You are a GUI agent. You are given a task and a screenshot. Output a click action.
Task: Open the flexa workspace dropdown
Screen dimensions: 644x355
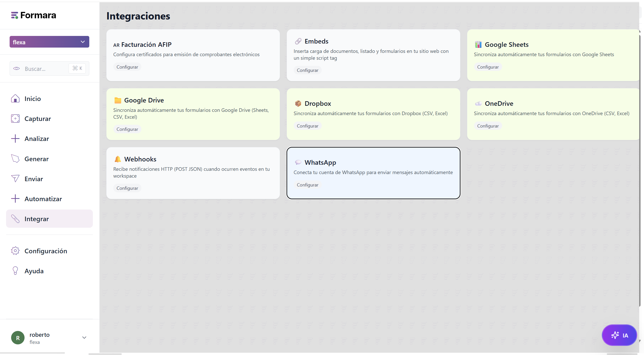(x=49, y=42)
